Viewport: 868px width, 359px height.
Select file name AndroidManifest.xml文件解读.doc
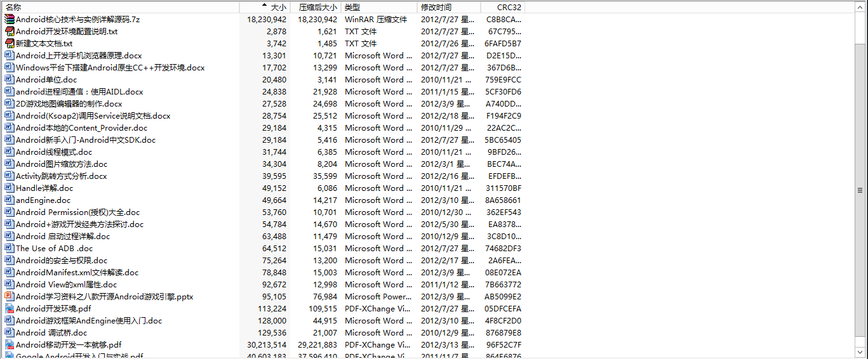click(x=77, y=272)
